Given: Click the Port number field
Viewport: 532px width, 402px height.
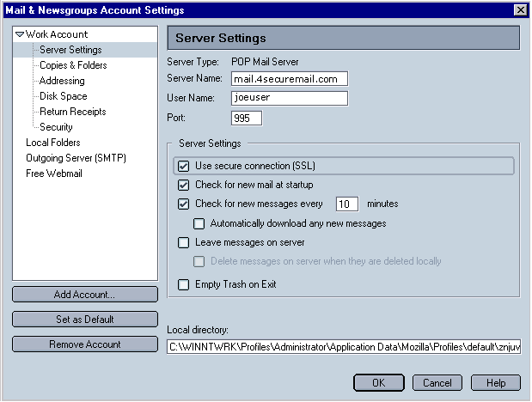Looking at the screenshot, I should coord(246,119).
